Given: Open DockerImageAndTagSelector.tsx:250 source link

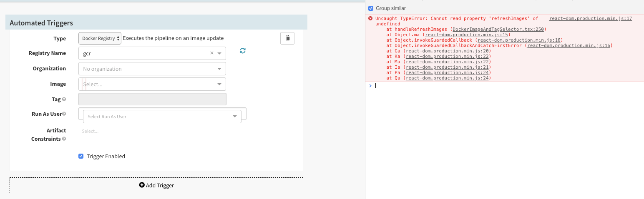Looking at the screenshot, I should click(x=498, y=29).
